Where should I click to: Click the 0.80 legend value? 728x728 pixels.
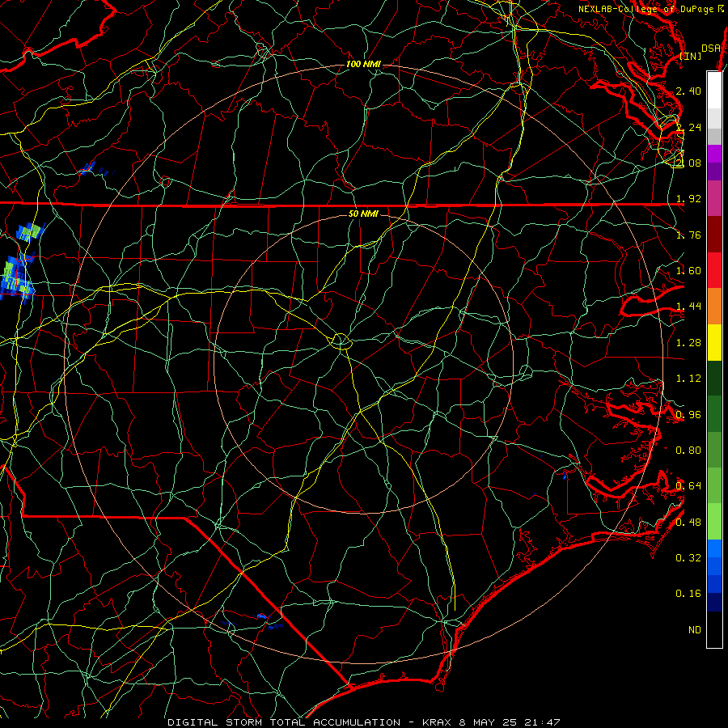tap(688, 451)
